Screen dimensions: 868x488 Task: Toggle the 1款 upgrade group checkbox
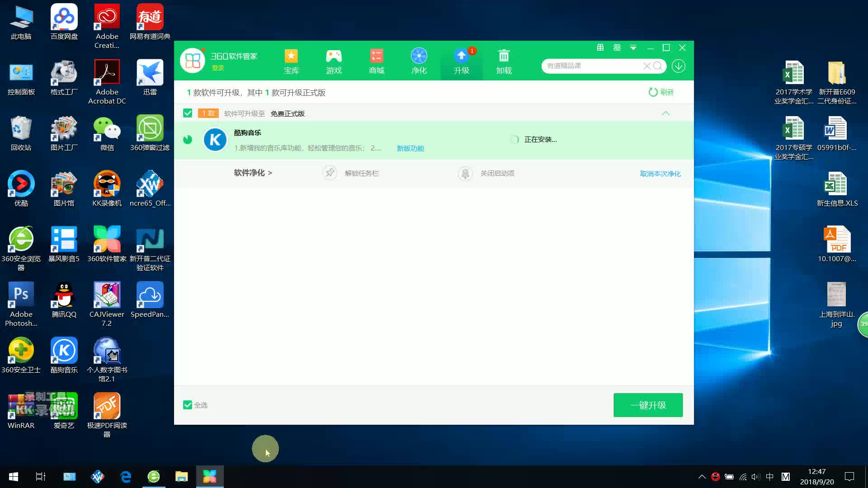[188, 113]
